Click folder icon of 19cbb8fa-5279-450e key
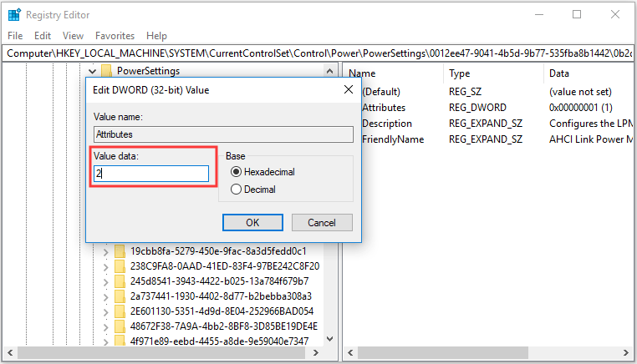This screenshot has height=364, width=637. point(120,251)
